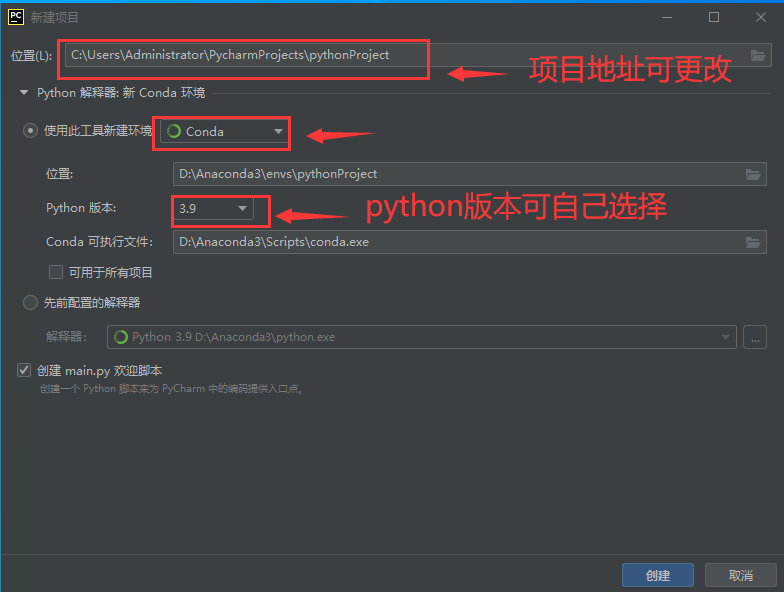Enable 'Make available to all projects' checkbox
Screen dimensions: 784x592
(x=56, y=272)
